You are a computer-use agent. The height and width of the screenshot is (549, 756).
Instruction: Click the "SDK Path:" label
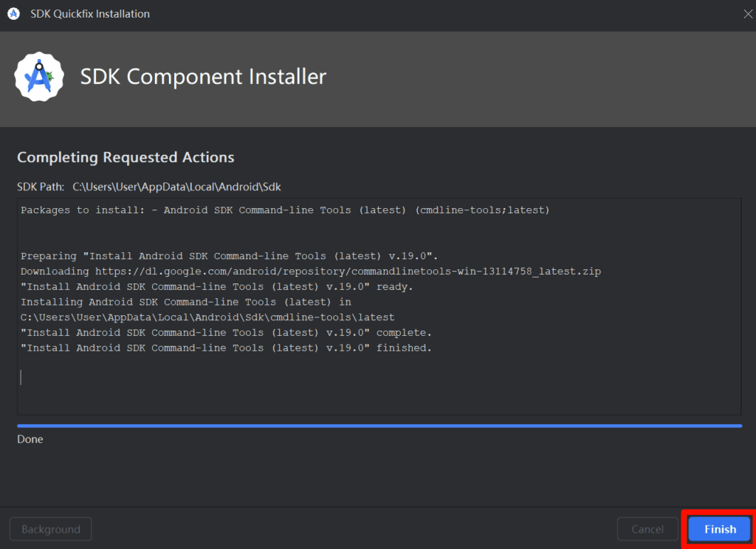coord(41,187)
